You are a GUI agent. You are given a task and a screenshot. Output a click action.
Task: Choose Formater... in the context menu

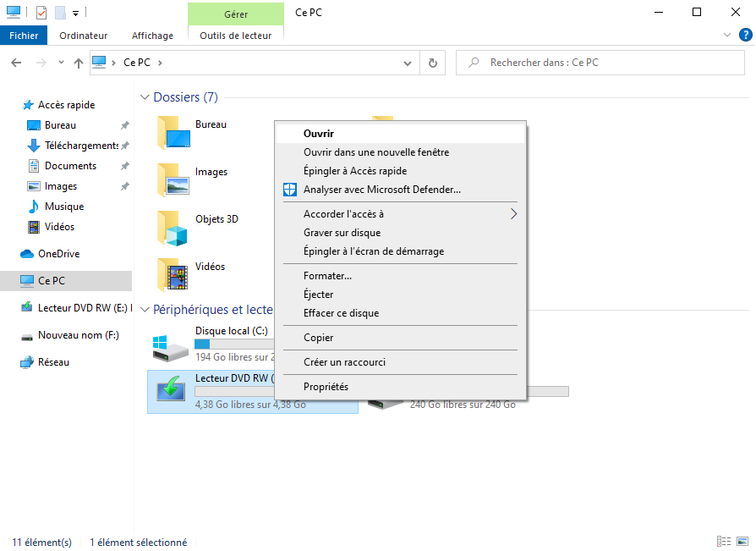point(400,276)
